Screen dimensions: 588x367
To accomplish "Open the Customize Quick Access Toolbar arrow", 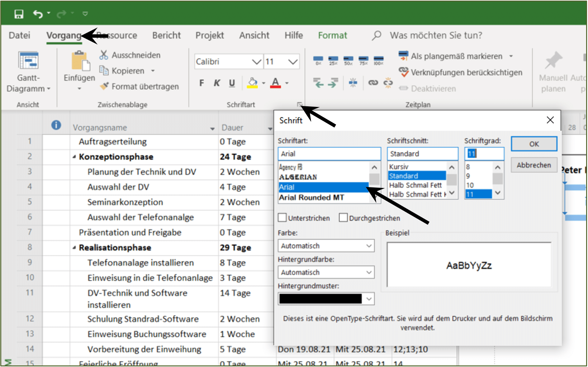I will pos(85,14).
